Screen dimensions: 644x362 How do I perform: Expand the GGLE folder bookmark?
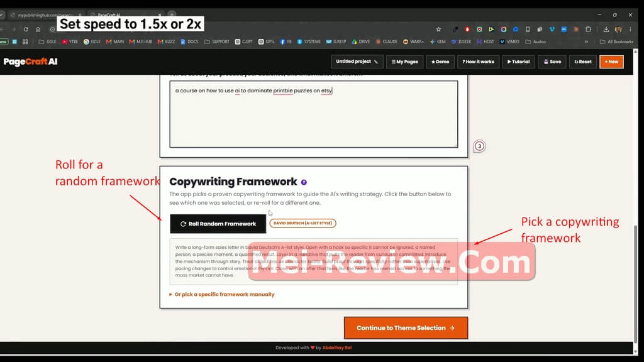[x=47, y=41]
